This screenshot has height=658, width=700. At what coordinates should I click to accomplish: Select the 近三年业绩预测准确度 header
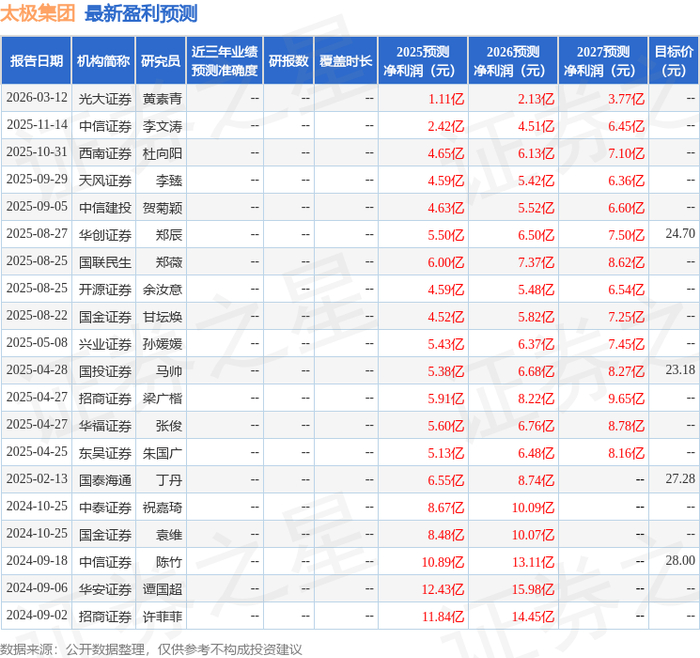[x=225, y=61]
